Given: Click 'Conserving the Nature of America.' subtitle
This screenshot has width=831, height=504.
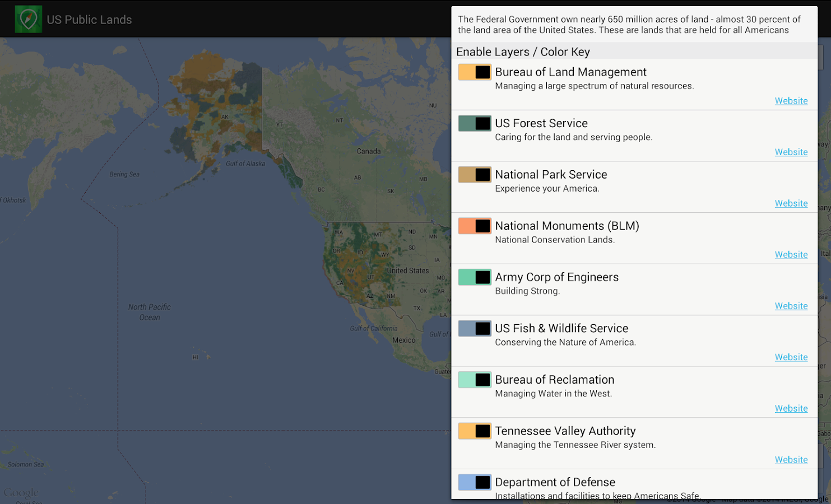Looking at the screenshot, I should 565,342.
